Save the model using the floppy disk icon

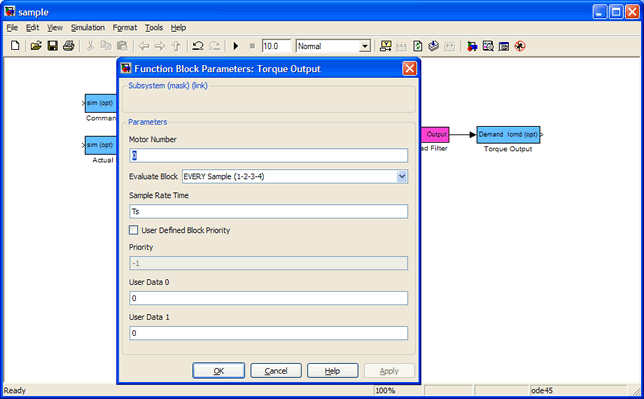pos(53,46)
